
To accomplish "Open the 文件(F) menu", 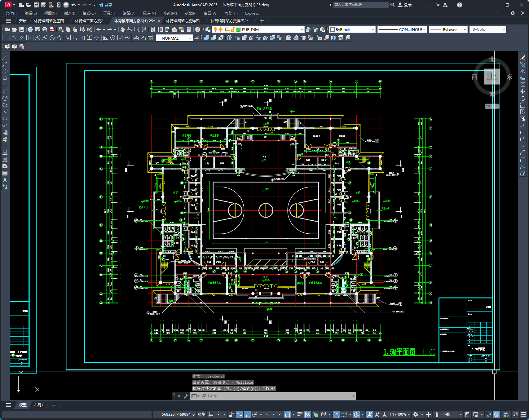I will pyautogui.click(x=11, y=13).
